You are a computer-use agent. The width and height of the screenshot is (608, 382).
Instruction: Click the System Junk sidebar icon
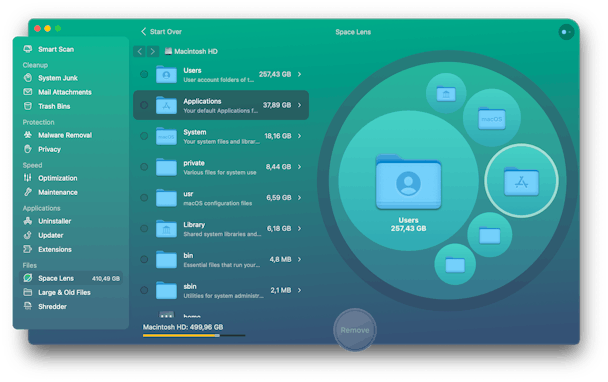(x=28, y=78)
